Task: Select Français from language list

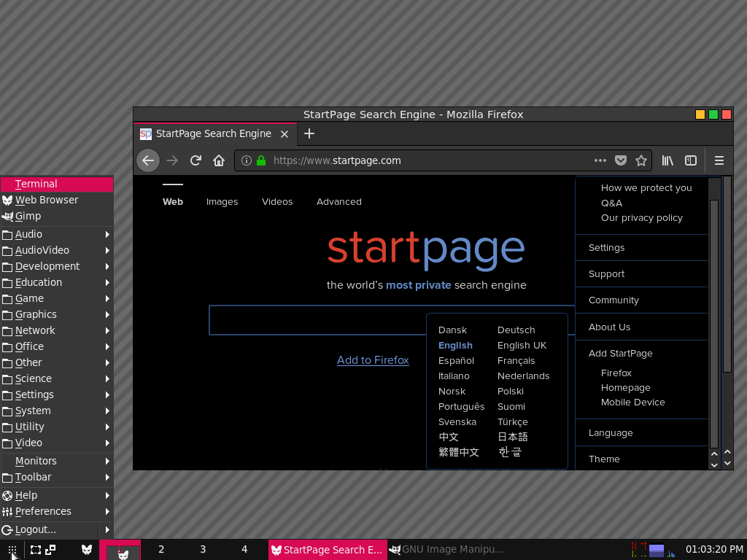Action: 516,361
